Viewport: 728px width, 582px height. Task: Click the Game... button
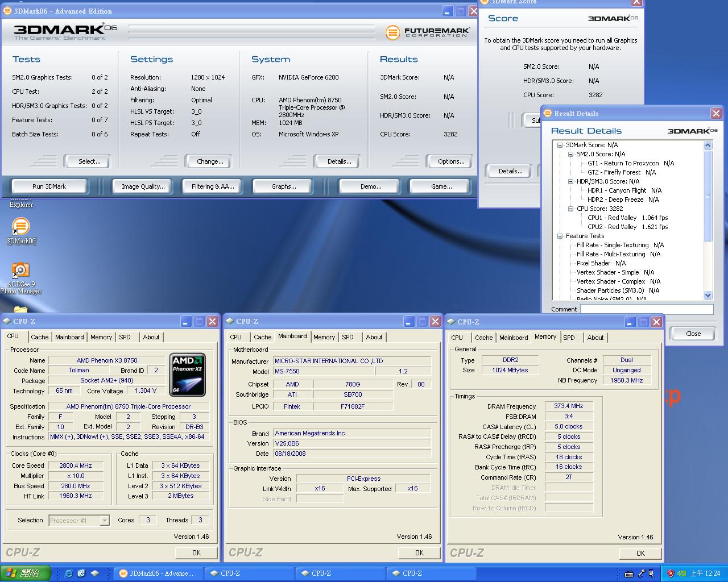[441, 186]
